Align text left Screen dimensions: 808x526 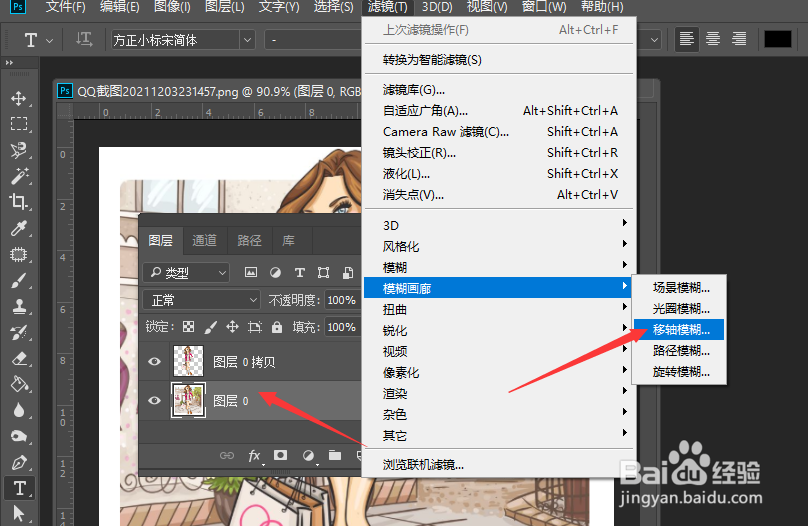[x=686, y=39]
